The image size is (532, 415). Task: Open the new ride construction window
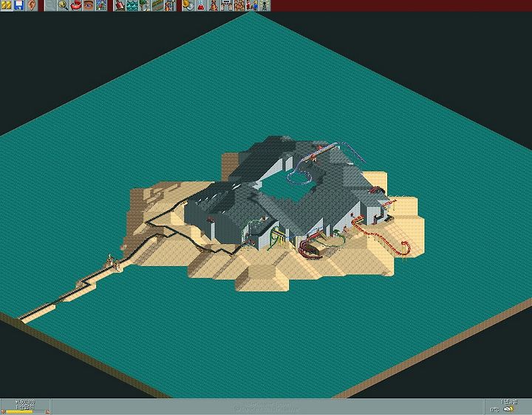pos(170,5)
